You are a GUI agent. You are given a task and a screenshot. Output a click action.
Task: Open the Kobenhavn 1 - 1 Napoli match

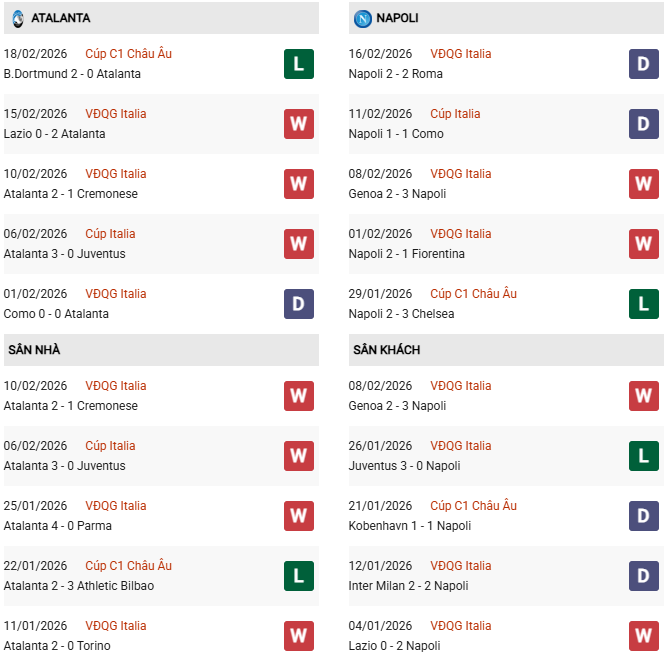pyautogui.click(x=409, y=526)
